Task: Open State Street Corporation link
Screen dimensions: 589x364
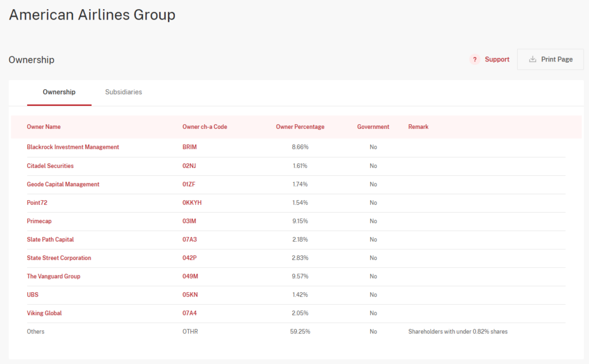Action: (59, 258)
